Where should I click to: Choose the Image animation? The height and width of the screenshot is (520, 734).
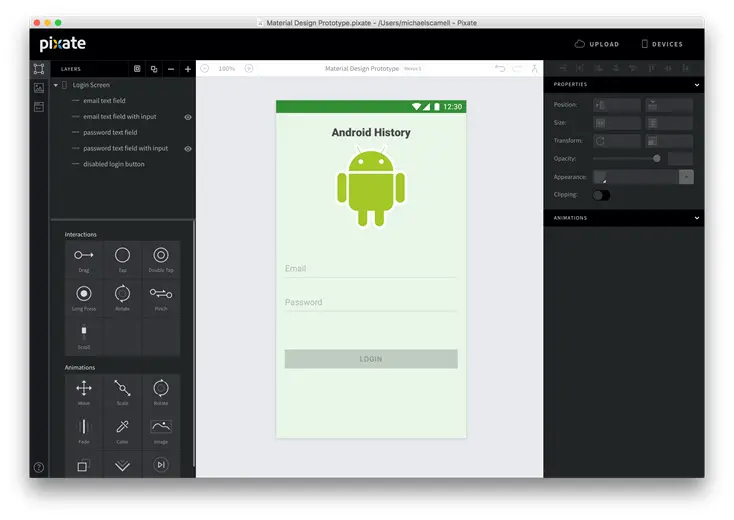[161, 431]
